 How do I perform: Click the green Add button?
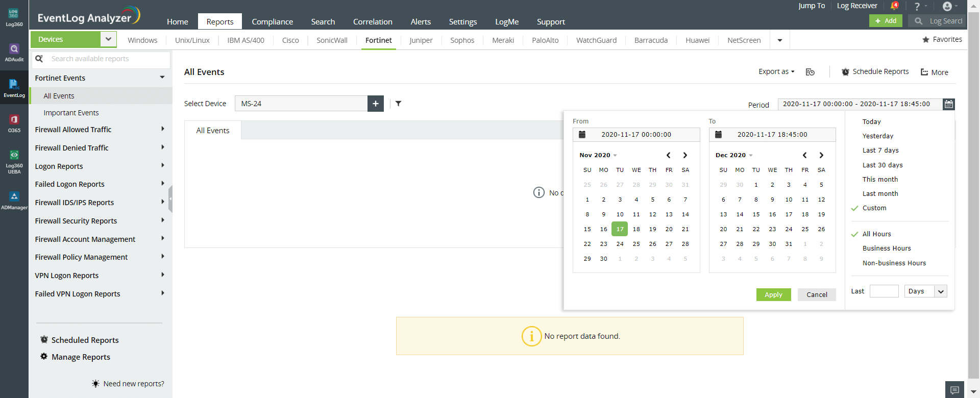coord(886,21)
